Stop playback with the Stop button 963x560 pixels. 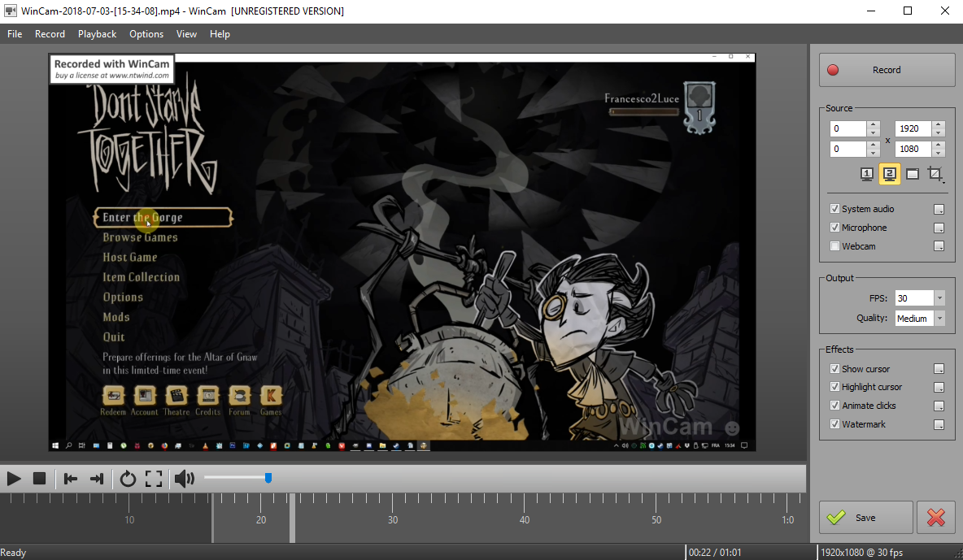(39, 479)
